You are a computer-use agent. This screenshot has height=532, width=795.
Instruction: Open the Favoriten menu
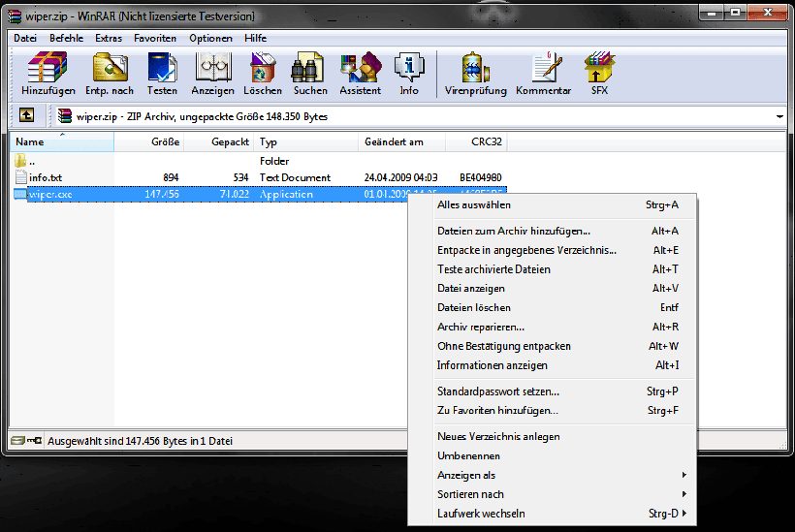155,38
